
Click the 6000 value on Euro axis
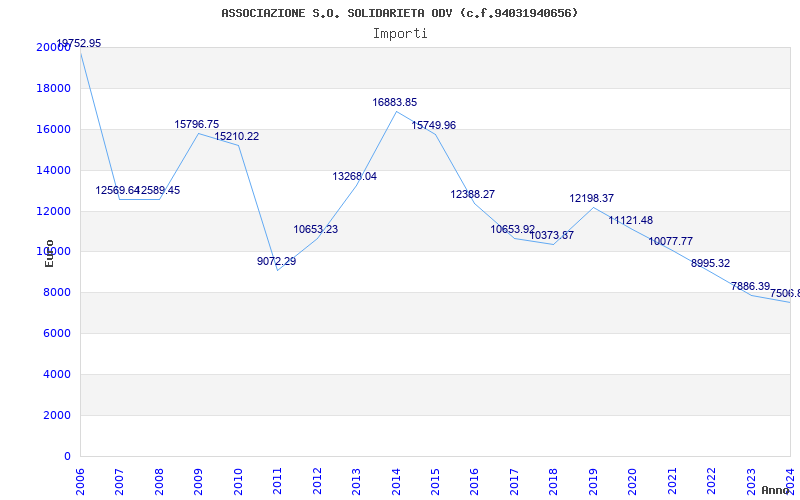click(x=57, y=333)
